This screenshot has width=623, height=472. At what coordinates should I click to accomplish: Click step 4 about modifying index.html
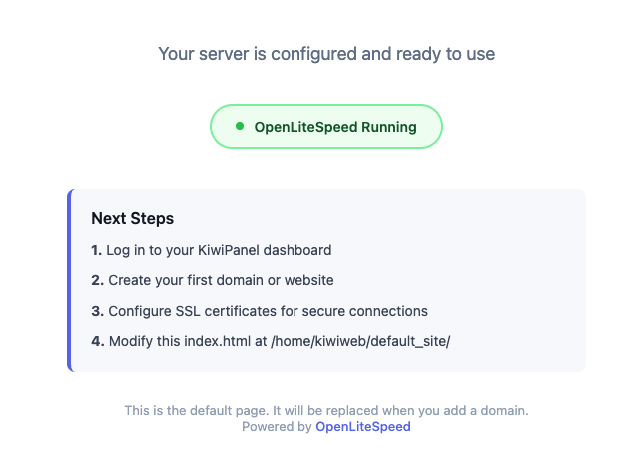pos(271,340)
